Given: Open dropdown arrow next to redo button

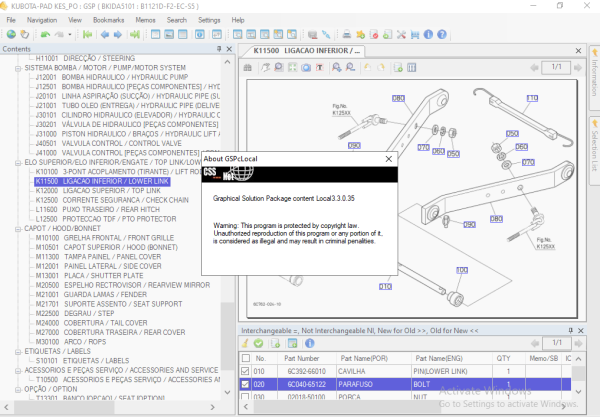Looking at the screenshot, I should point(70,34).
